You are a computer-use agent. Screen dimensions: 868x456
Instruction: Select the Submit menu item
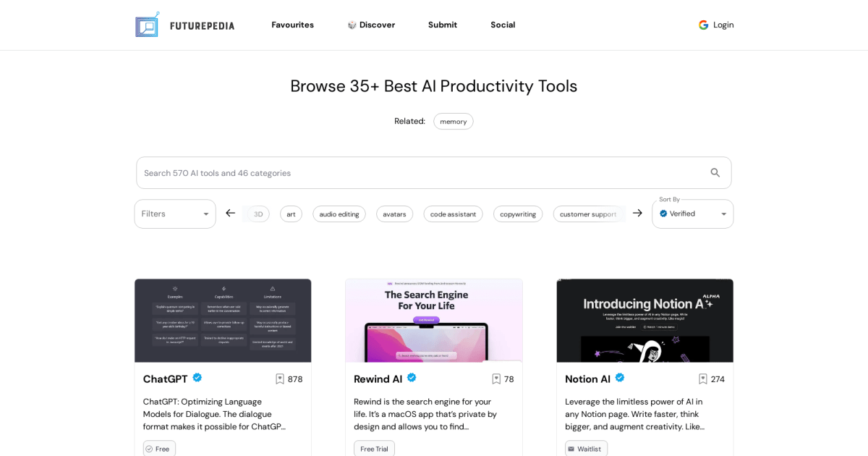(x=442, y=25)
